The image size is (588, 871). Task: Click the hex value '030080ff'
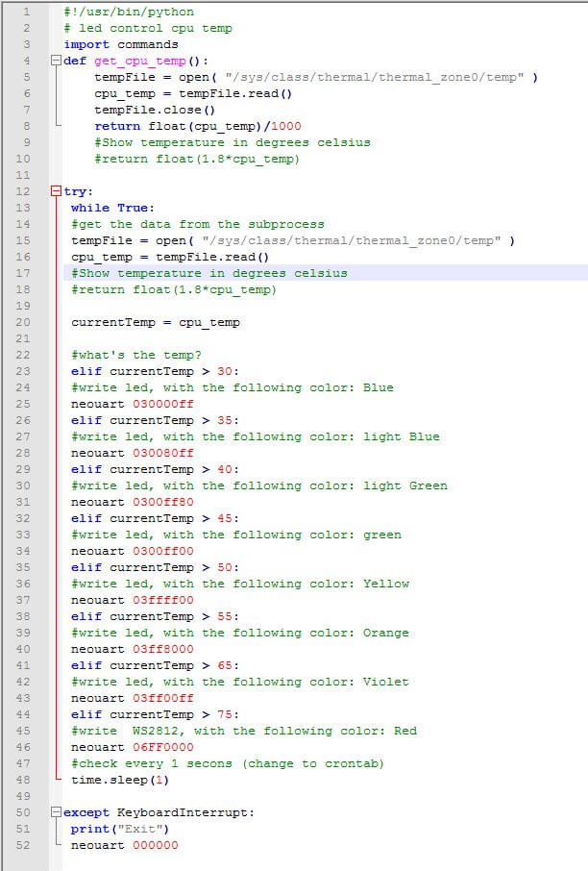[x=163, y=453]
